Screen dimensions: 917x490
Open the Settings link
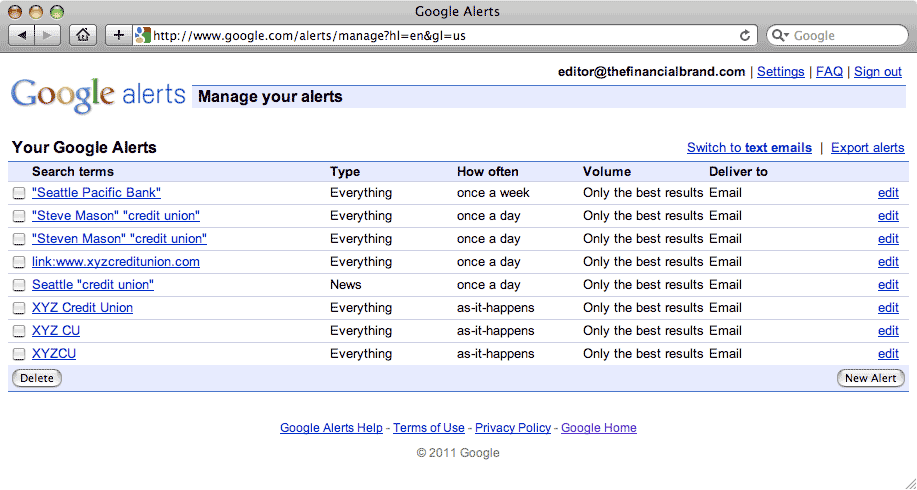click(781, 72)
